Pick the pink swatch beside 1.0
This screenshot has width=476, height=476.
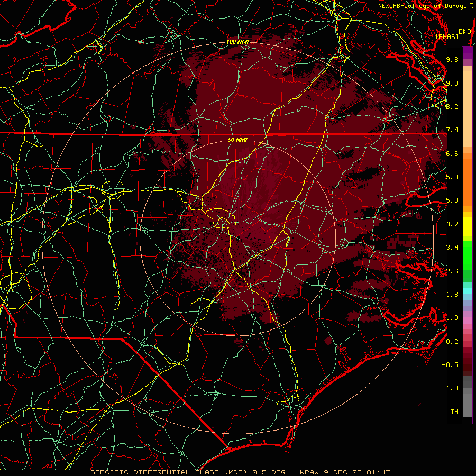point(467,321)
